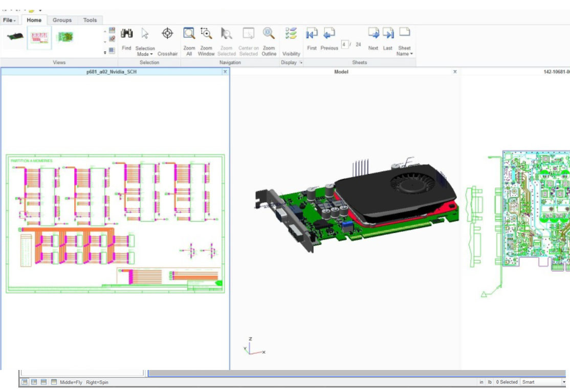Activate the 142-10681 layout pane title
Screen dimensions: 570x392
pyautogui.click(x=557, y=72)
